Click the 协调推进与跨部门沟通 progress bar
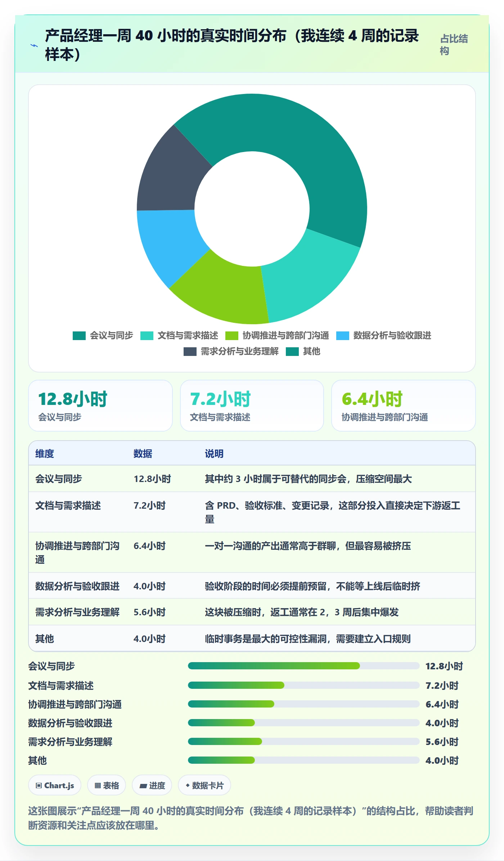Image resolution: width=504 pixels, height=861 pixels. [x=304, y=704]
